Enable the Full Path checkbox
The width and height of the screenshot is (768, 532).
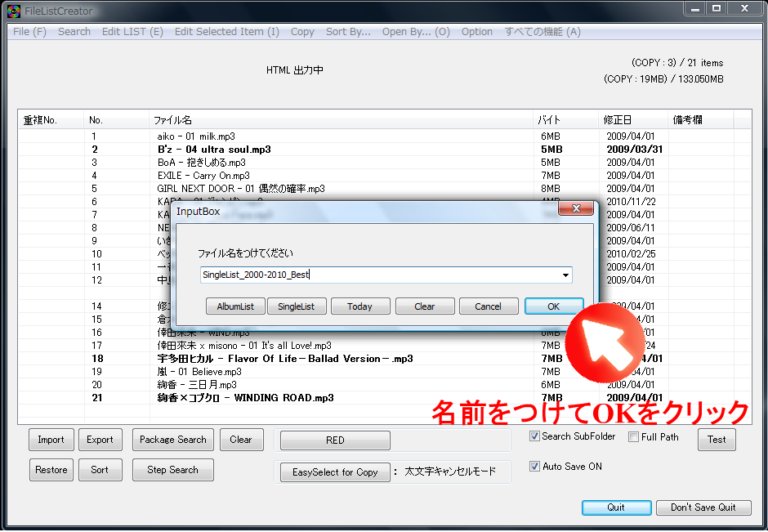point(634,436)
